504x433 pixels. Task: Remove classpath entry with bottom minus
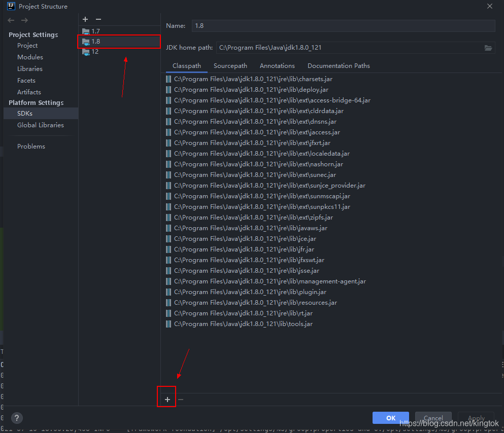(181, 400)
